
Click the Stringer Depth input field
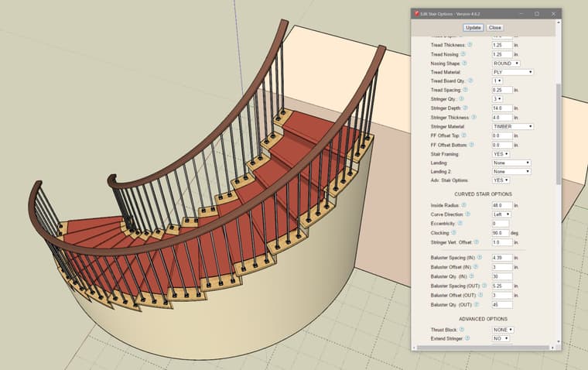tap(502, 108)
